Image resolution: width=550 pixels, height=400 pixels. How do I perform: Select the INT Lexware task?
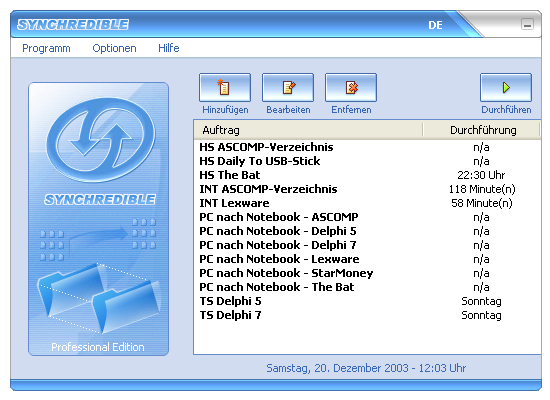click(234, 203)
